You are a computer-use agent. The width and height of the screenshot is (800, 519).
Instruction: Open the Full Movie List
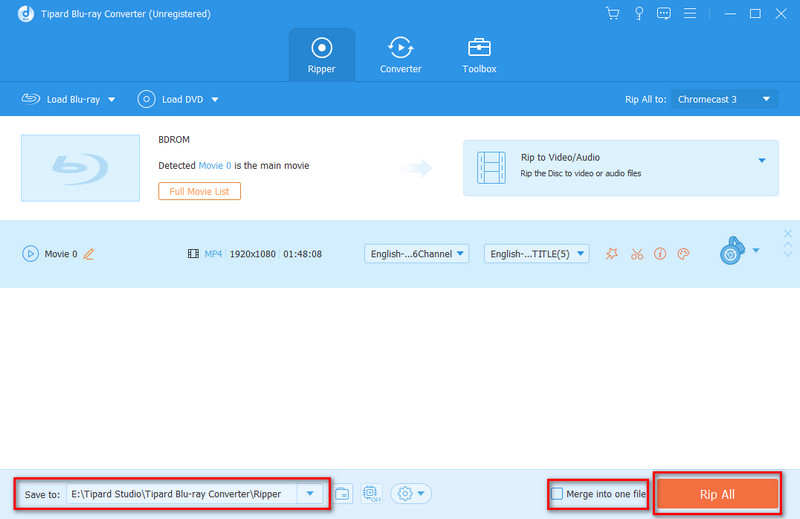(199, 191)
